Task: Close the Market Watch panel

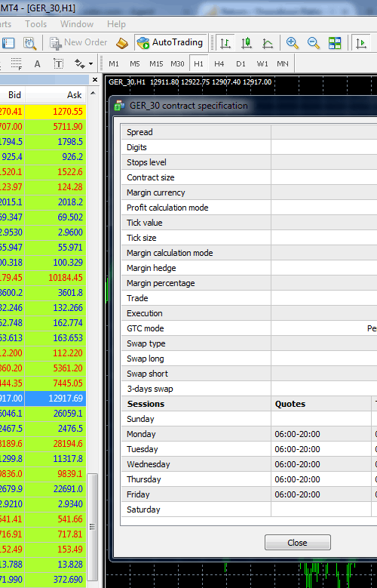Action: tap(95, 80)
